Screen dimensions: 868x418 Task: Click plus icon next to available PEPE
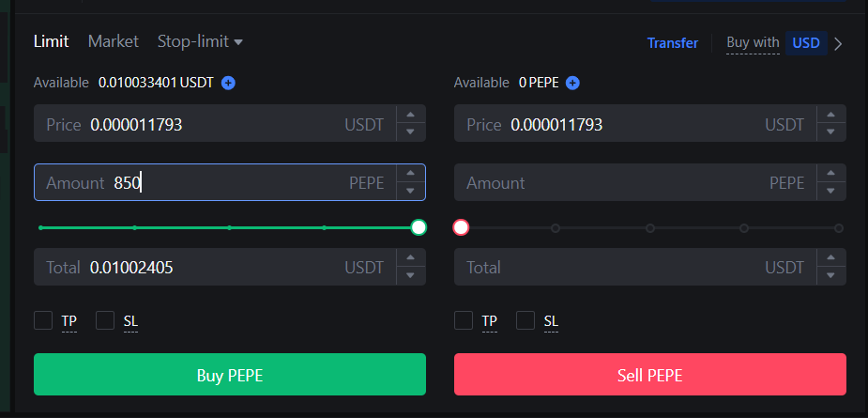pos(572,83)
